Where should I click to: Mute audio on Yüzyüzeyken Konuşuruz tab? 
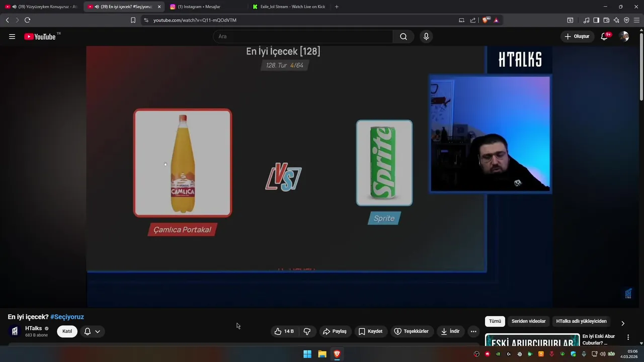(x=14, y=7)
